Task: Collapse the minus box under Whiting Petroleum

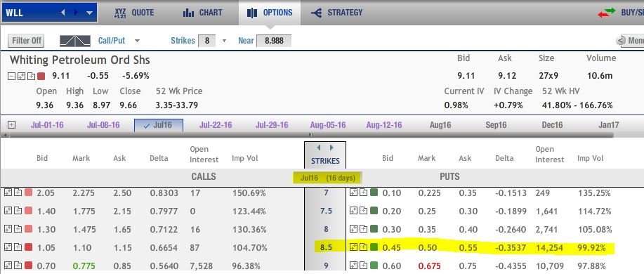Action: click(x=11, y=76)
